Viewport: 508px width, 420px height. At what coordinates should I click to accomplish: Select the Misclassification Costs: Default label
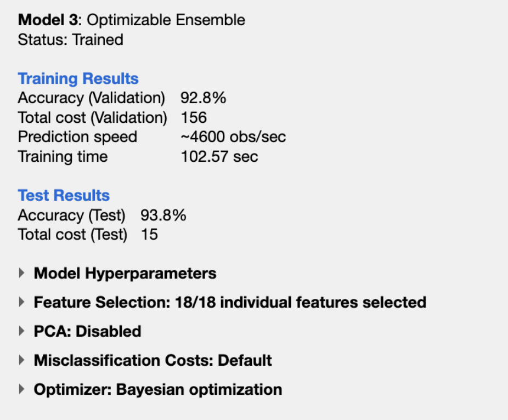coord(153,360)
